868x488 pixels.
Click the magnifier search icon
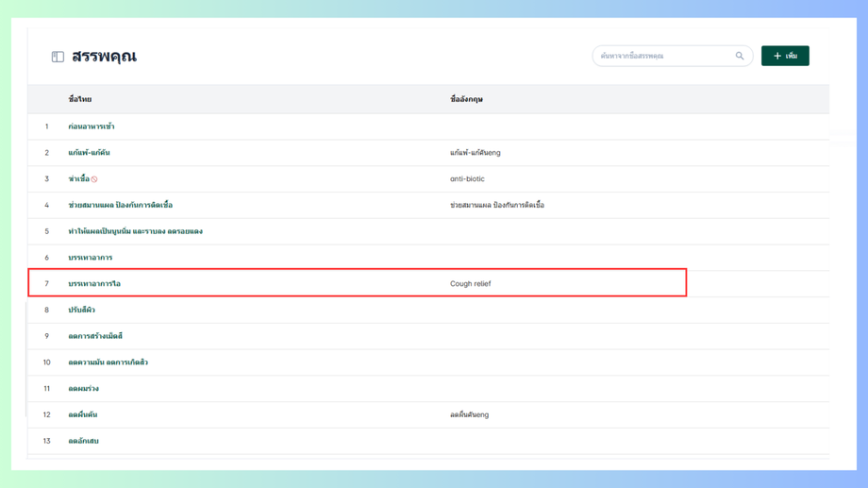tap(740, 56)
